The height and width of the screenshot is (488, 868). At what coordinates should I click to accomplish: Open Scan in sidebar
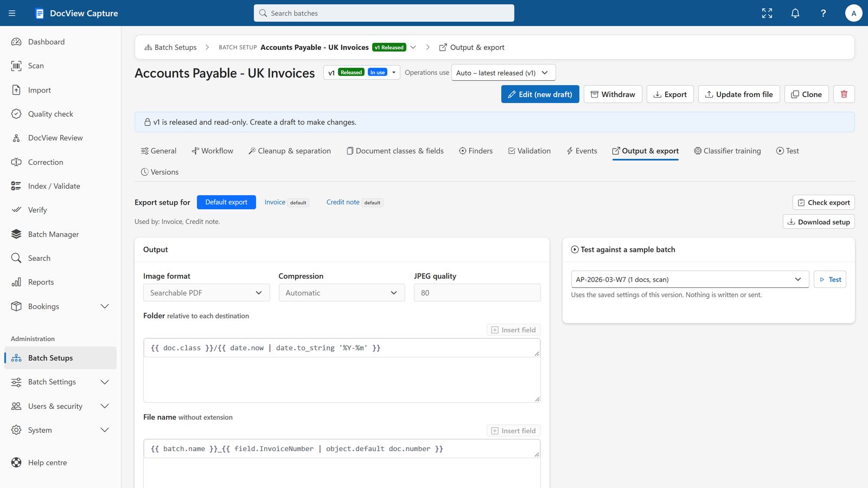point(60,66)
